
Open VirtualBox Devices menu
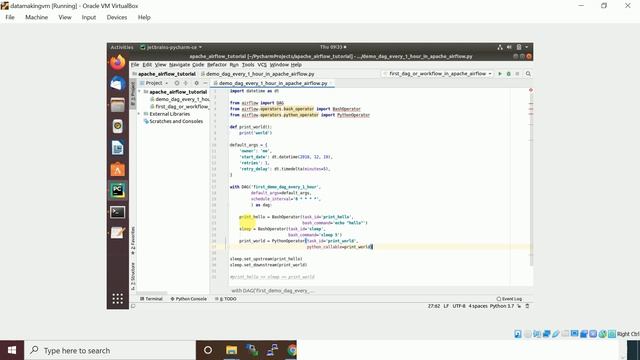(x=117, y=17)
